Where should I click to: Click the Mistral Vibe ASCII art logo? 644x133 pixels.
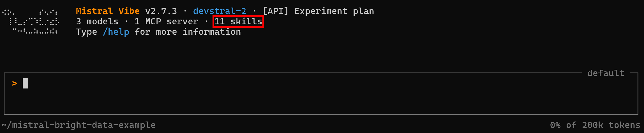click(x=30, y=22)
